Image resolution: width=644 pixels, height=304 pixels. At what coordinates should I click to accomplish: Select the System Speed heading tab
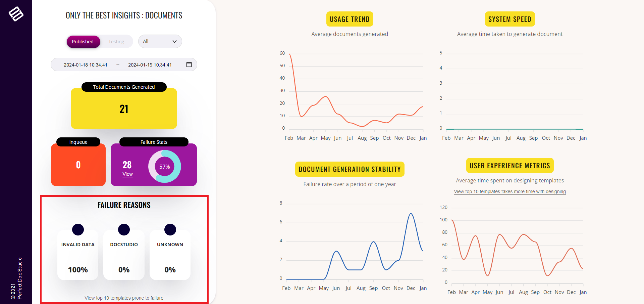[x=509, y=19]
